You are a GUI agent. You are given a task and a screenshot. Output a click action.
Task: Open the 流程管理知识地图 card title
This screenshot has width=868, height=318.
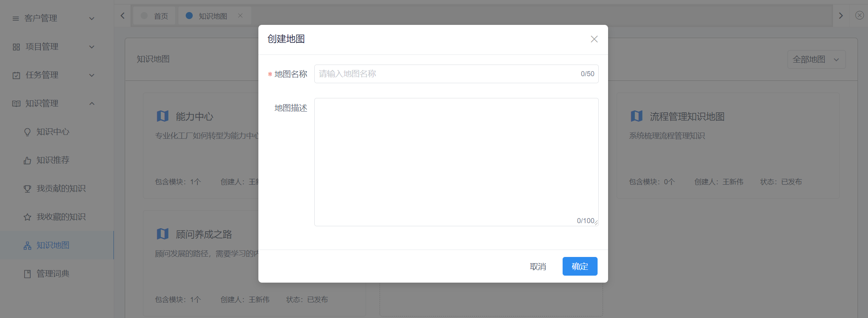click(x=687, y=117)
